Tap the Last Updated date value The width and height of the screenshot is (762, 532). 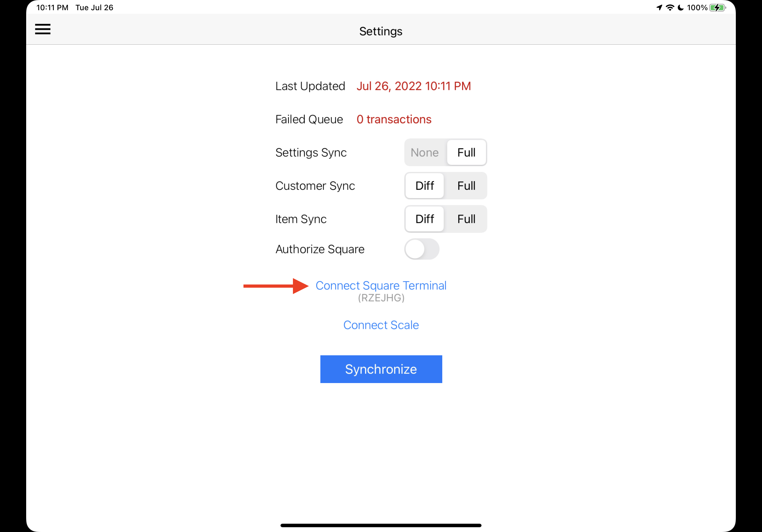(x=414, y=86)
